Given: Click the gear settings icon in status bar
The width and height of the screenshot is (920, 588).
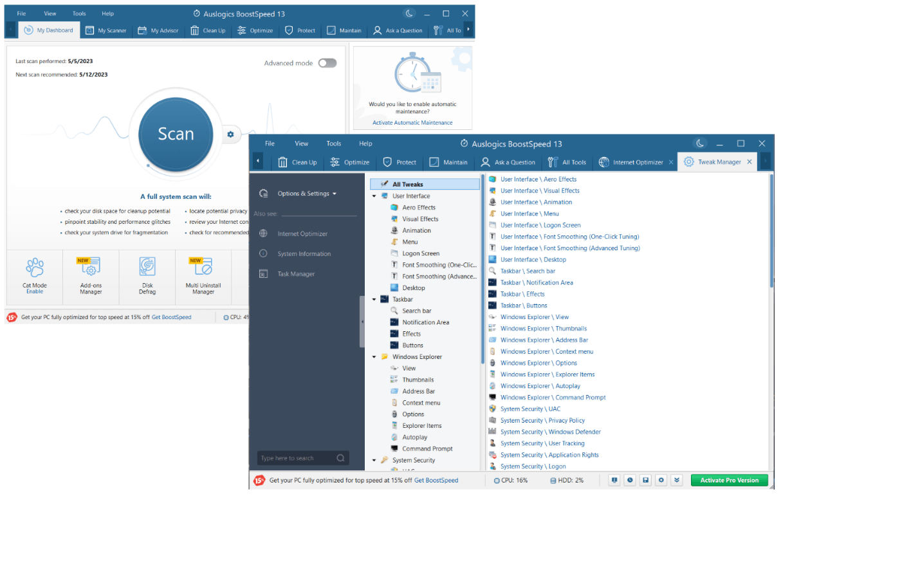Looking at the screenshot, I should click(661, 480).
